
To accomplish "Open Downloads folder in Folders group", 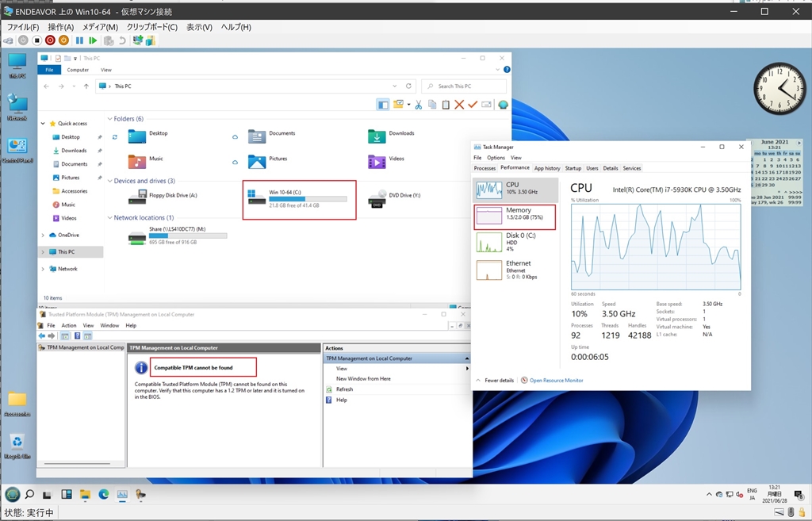I will [x=391, y=136].
